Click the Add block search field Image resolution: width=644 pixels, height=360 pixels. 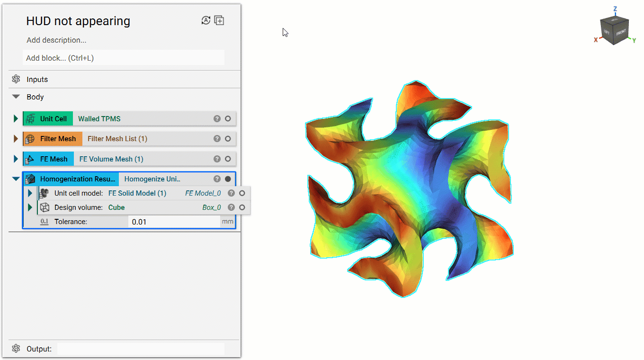pos(123,58)
